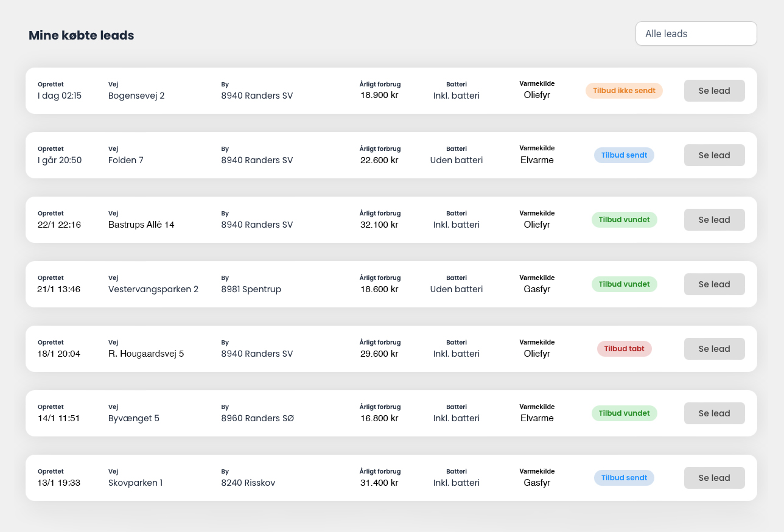This screenshot has width=784, height=532.
Task: Open the Alle leads filter dropdown
Action: click(696, 33)
